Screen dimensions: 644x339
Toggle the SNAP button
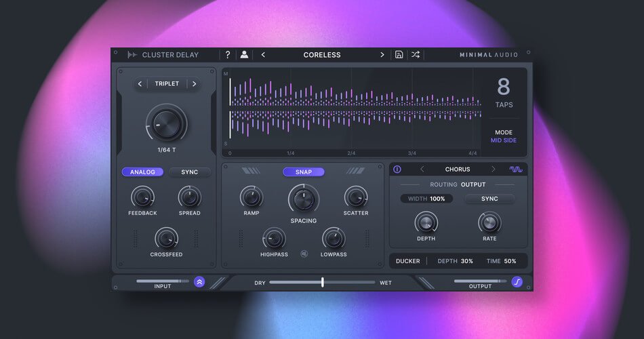point(304,172)
